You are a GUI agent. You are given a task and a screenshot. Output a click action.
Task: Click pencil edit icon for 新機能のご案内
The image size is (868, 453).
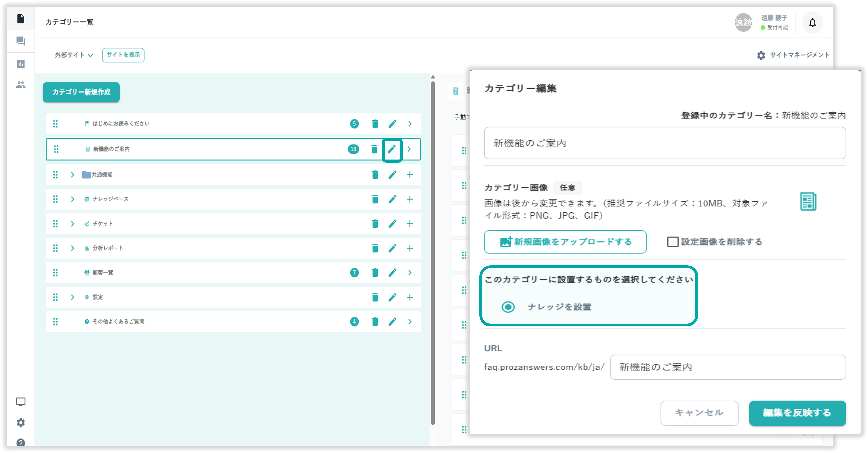(x=392, y=149)
